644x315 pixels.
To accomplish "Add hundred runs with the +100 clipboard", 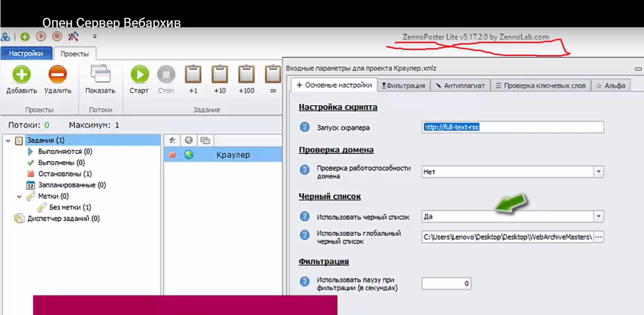I will 246,74.
